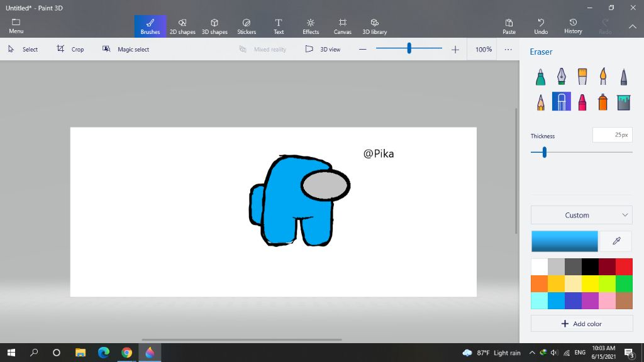Select the Pixel pen brush
The width and height of the screenshot is (644, 362).
click(623, 77)
